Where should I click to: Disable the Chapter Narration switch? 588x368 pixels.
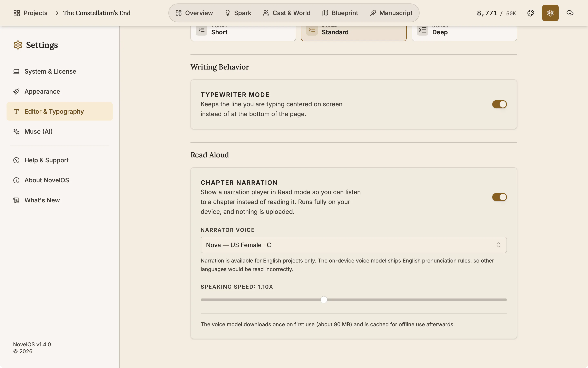pyautogui.click(x=499, y=197)
